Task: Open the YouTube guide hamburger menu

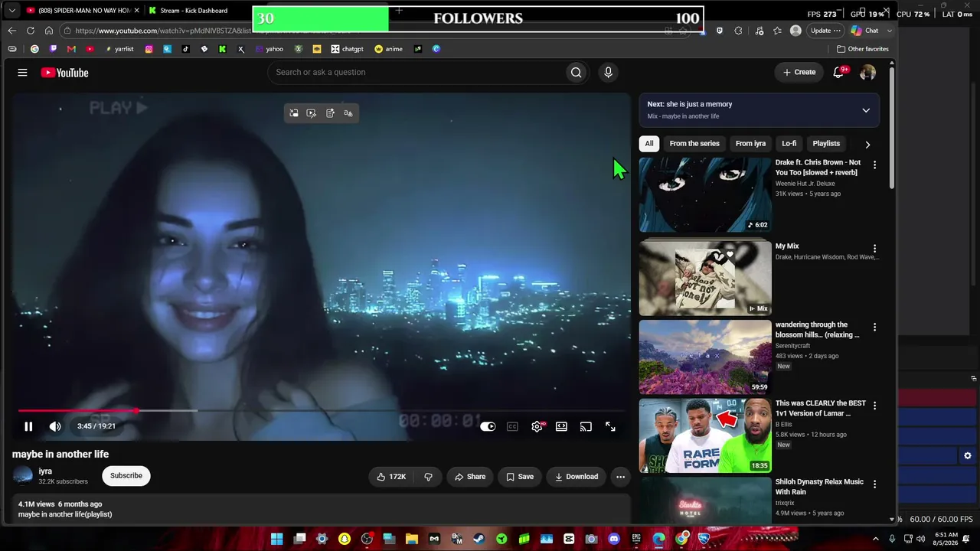Action: [22, 73]
